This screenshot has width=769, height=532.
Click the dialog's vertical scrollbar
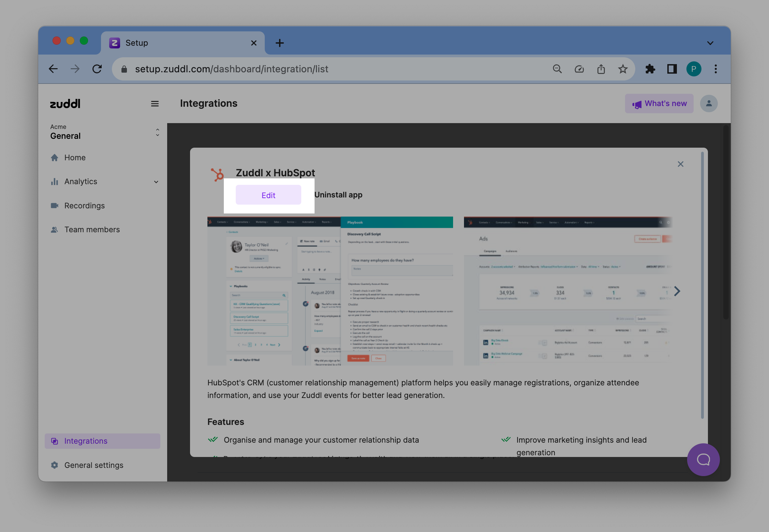click(x=702, y=285)
